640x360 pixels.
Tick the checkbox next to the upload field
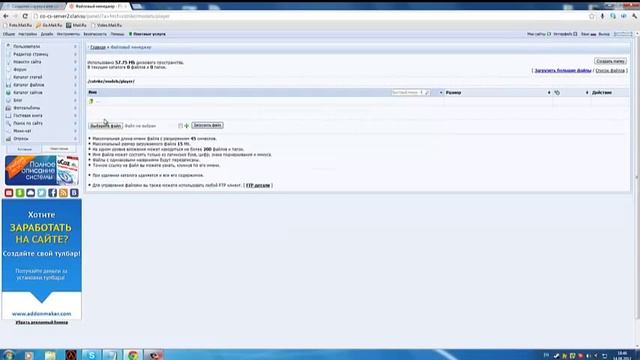tap(180, 126)
